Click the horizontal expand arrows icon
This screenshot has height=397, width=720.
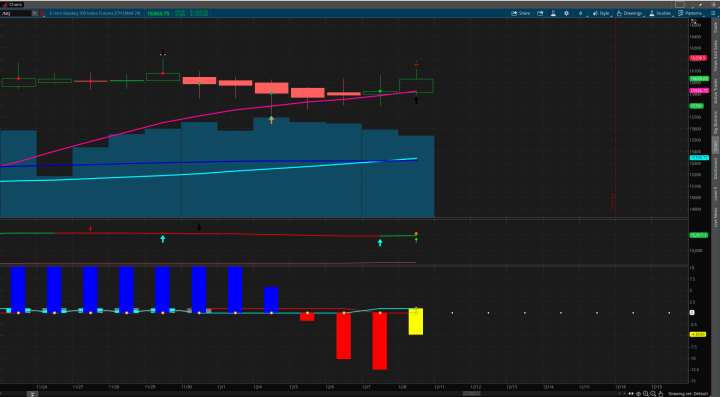631,394
